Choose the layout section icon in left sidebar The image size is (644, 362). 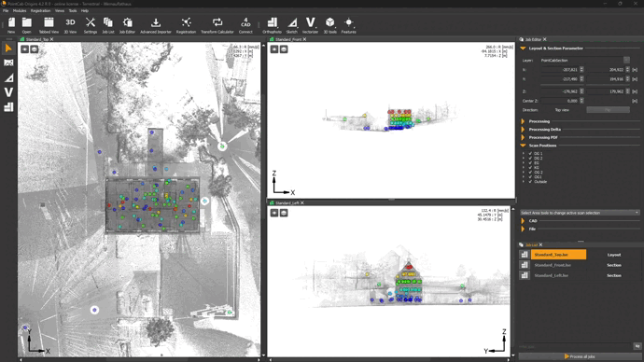tap(8, 107)
